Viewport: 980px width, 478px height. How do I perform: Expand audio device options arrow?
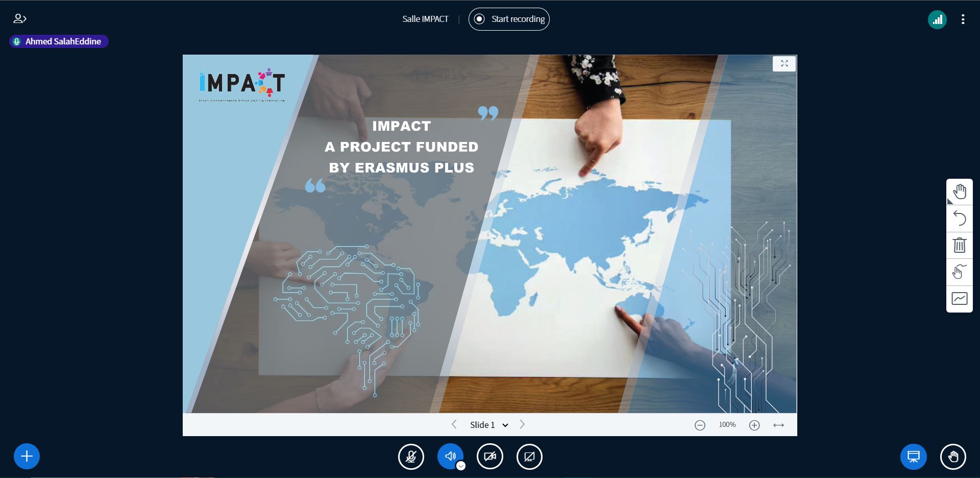point(461,466)
